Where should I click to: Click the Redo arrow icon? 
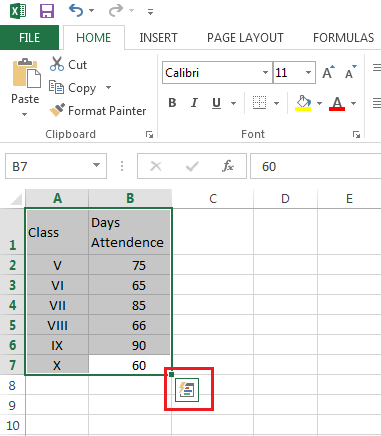click(x=116, y=11)
